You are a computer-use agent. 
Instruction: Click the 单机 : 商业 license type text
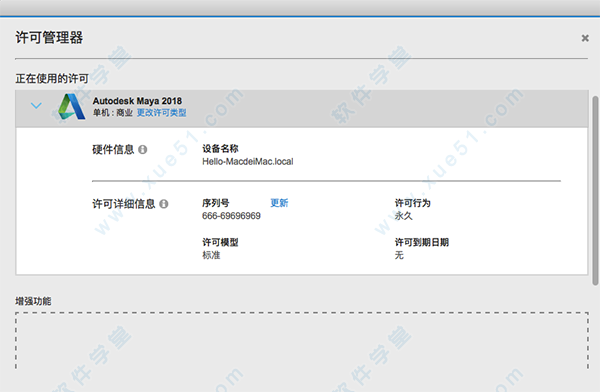(x=112, y=113)
